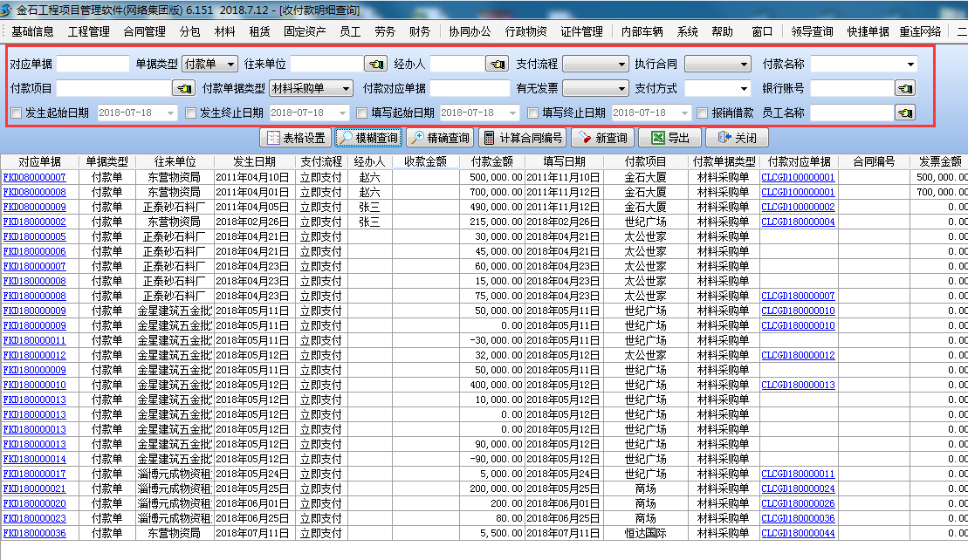
Task: Click the 往来单位 column header
Action: pyautogui.click(x=175, y=161)
